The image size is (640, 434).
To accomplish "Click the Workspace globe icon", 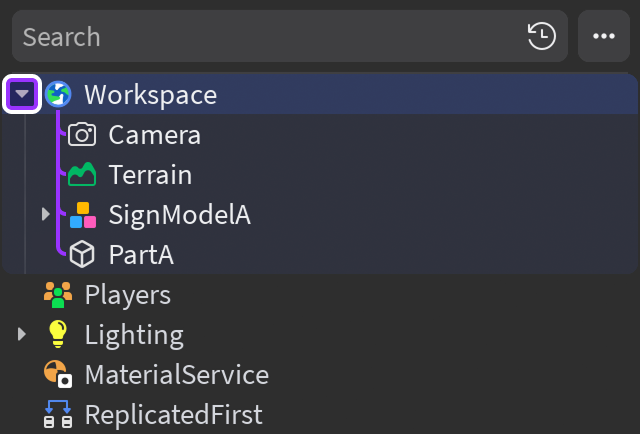I will pos(58,94).
